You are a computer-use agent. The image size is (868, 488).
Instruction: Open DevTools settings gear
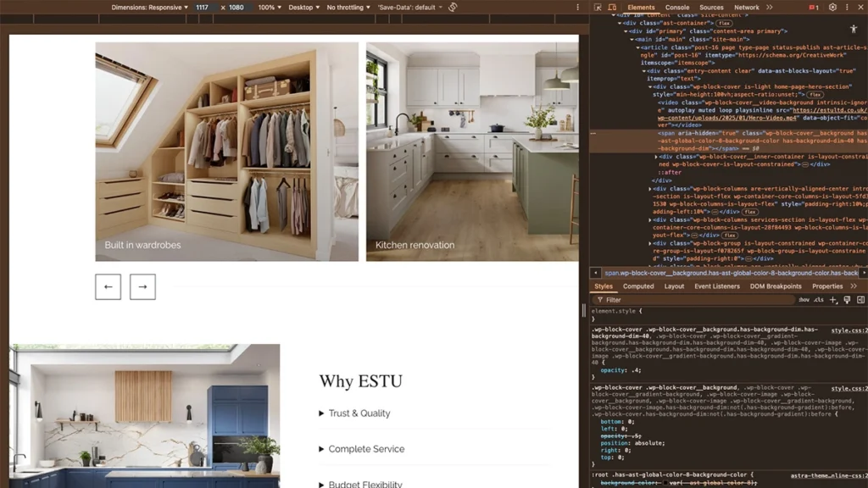point(832,8)
